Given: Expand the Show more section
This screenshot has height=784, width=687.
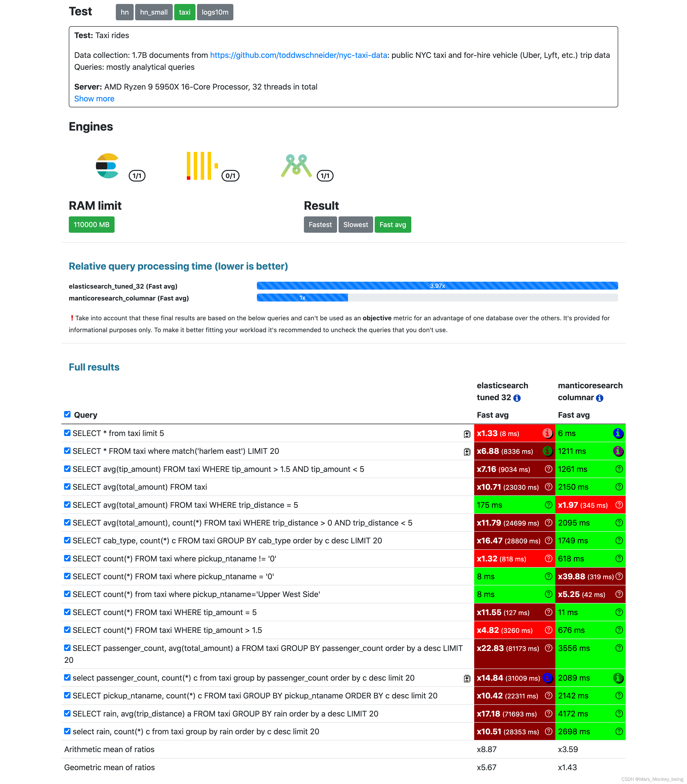Looking at the screenshot, I should (94, 99).
